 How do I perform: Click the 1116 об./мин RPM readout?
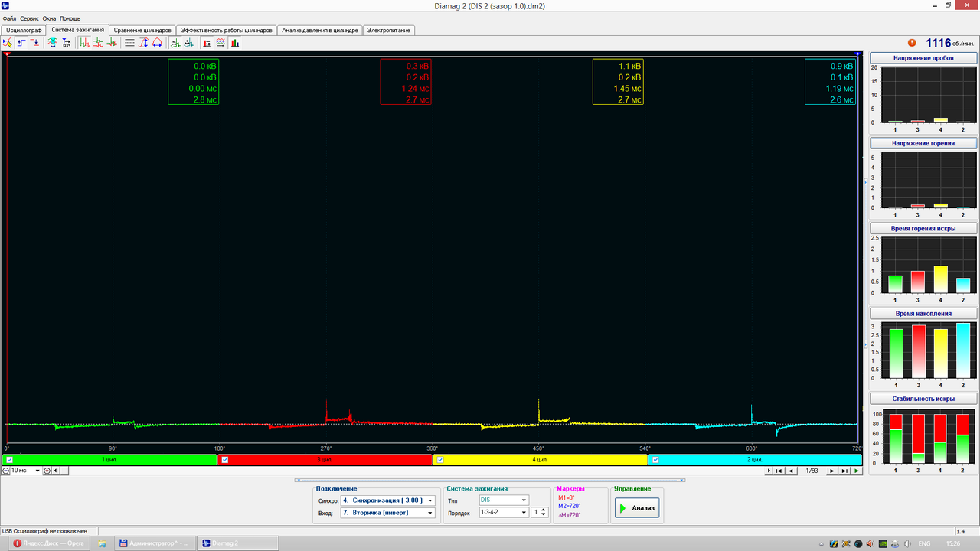point(949,43)
